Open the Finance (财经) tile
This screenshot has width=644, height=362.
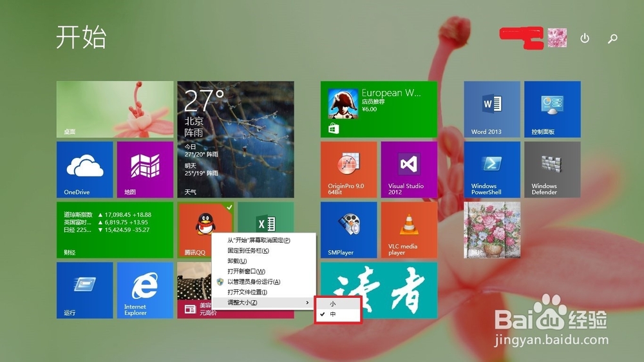[x=115, y=230]
